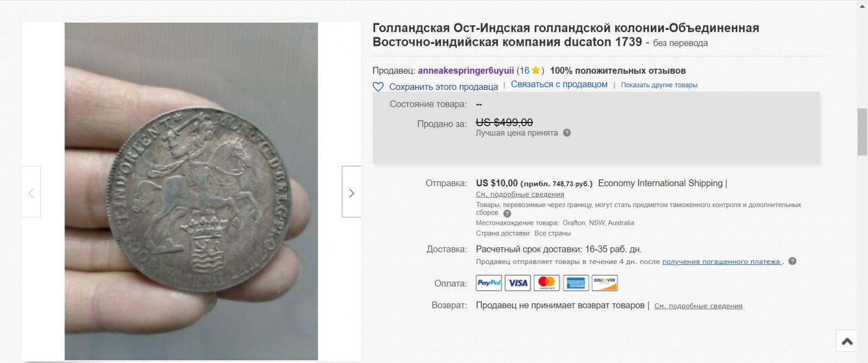Click help icon next to payment clearance link
The width and height of the screenshot is (868, 363).
click(x=792, y=261)
